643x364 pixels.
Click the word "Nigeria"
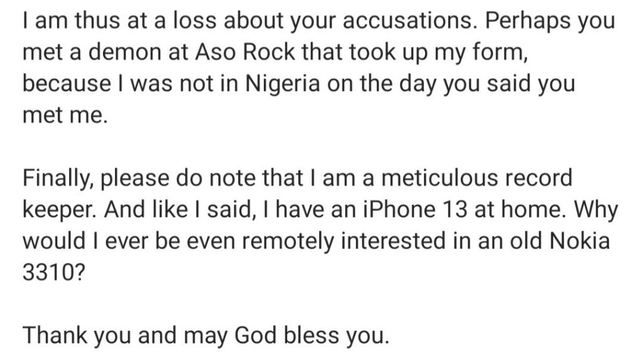click(x=283, y=83)
